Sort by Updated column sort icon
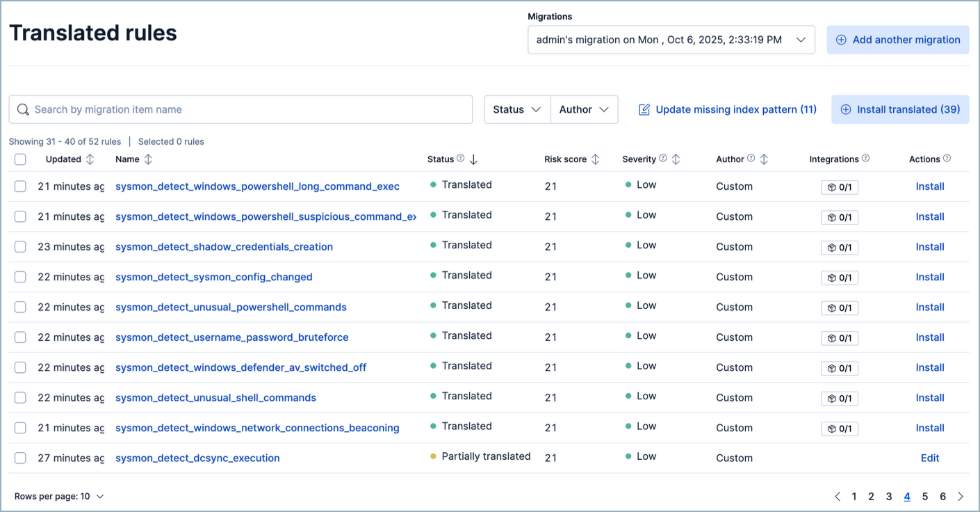The width and height of the screenshot is (980, 512). pyautogui.click(x=90, y=159)
